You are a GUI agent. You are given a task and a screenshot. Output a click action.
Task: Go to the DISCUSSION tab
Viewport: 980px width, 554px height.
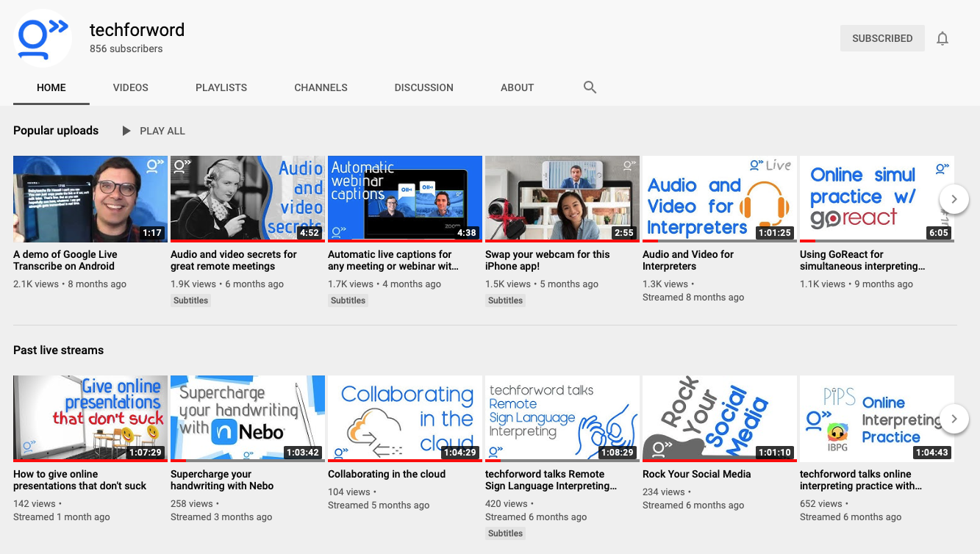coord(424,87)
